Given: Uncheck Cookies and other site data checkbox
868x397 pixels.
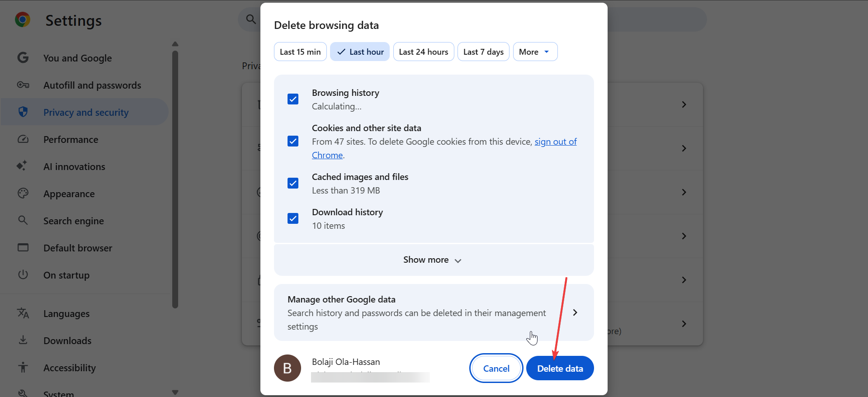Looking at the screenshot, I should (x=293, y=141).
